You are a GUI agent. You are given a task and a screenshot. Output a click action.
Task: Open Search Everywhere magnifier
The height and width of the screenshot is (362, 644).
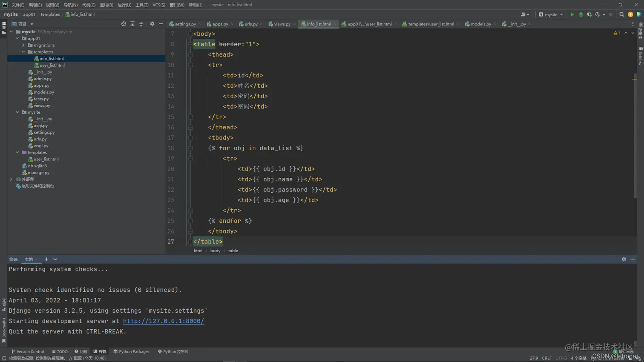tap(622, 14)
